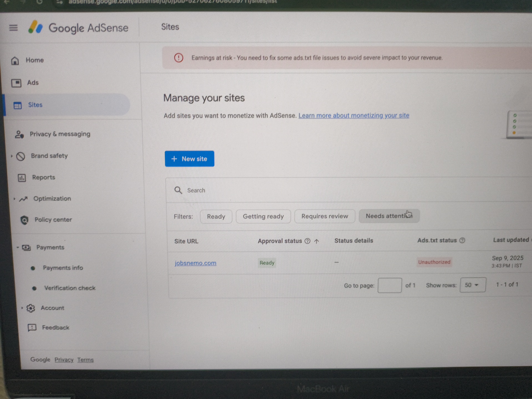Expand the Optimization submenu arrow
This screenshot has height=399, width=532.
click(14, 199)
